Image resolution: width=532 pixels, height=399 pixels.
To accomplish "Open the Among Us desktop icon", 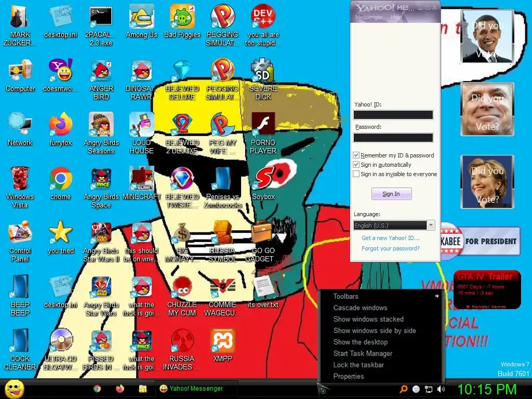I will tap(141, 20).
